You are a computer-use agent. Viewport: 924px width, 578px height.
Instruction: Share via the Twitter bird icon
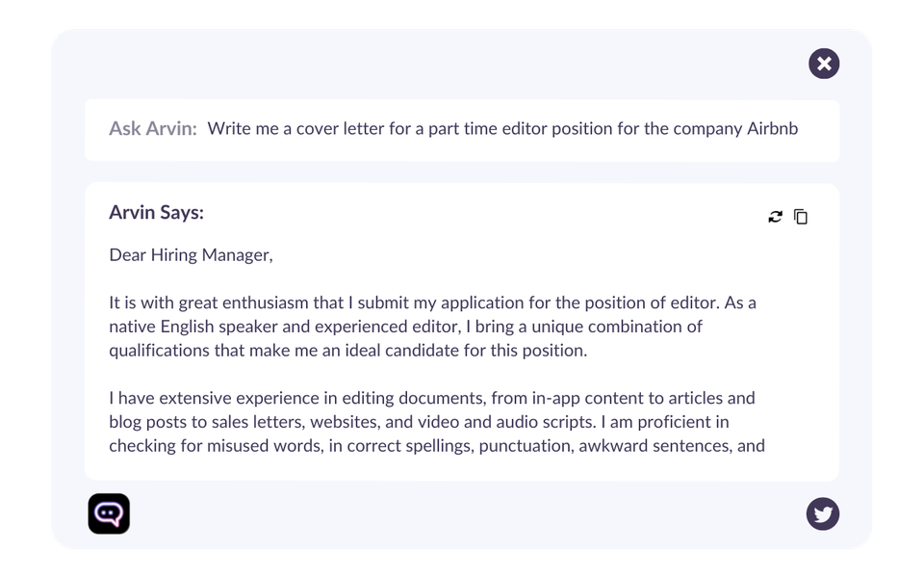(823, 513)
